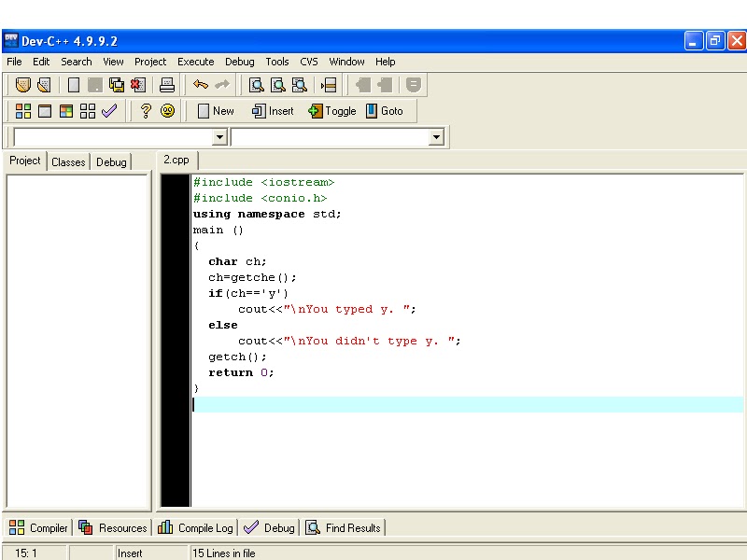This screenshot has height=560, width=747.
Task: Click the "else" keyword in code
Action: [x=223, y=325]
